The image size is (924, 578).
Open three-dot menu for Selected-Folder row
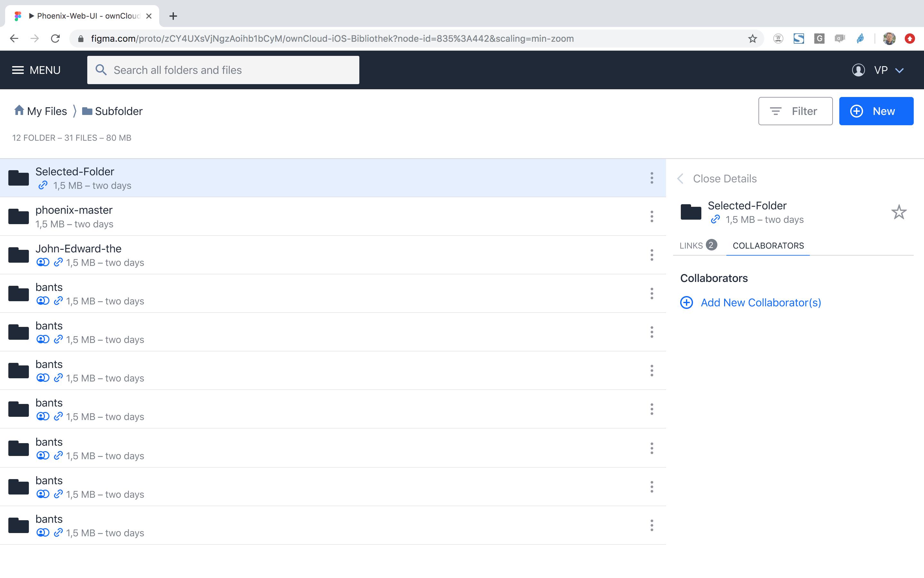[x=652, y=178]
